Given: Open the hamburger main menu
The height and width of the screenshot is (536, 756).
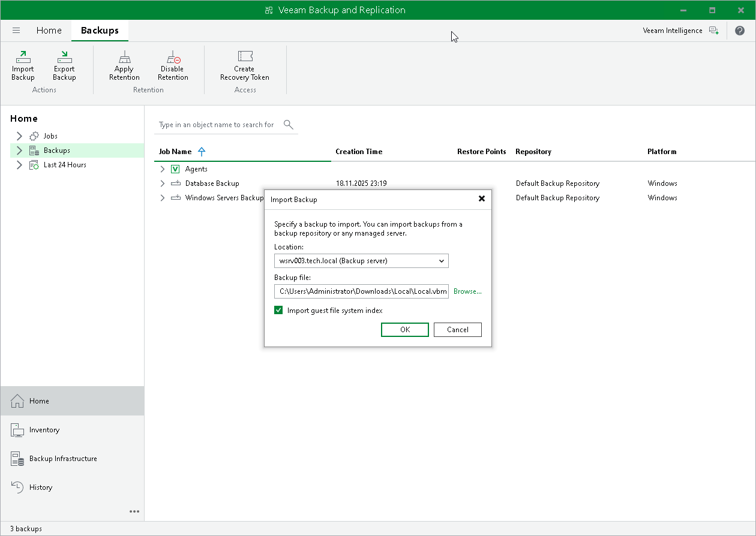Looking at the screenshot, I should (16, 31).
